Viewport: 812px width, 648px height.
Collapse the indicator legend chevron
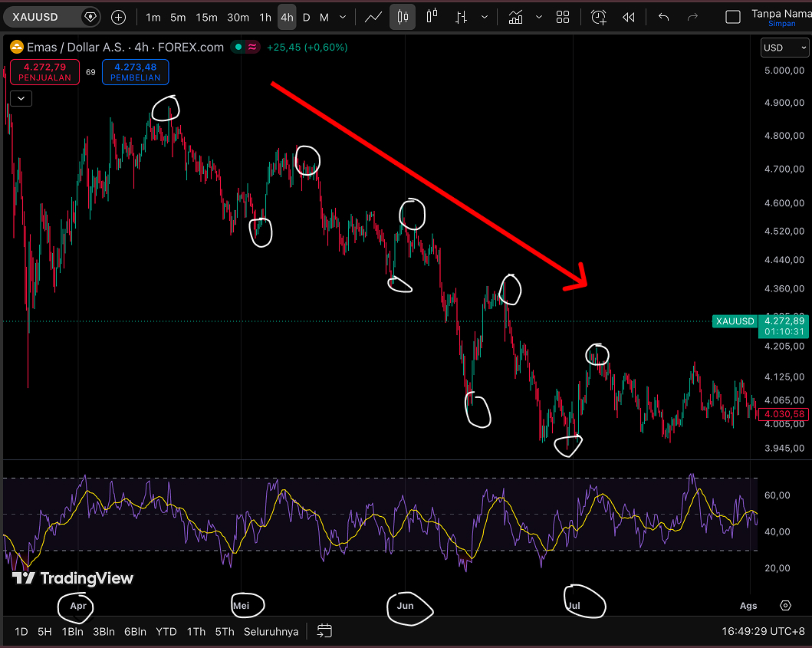pyautogui.click(x=21, y=98)
